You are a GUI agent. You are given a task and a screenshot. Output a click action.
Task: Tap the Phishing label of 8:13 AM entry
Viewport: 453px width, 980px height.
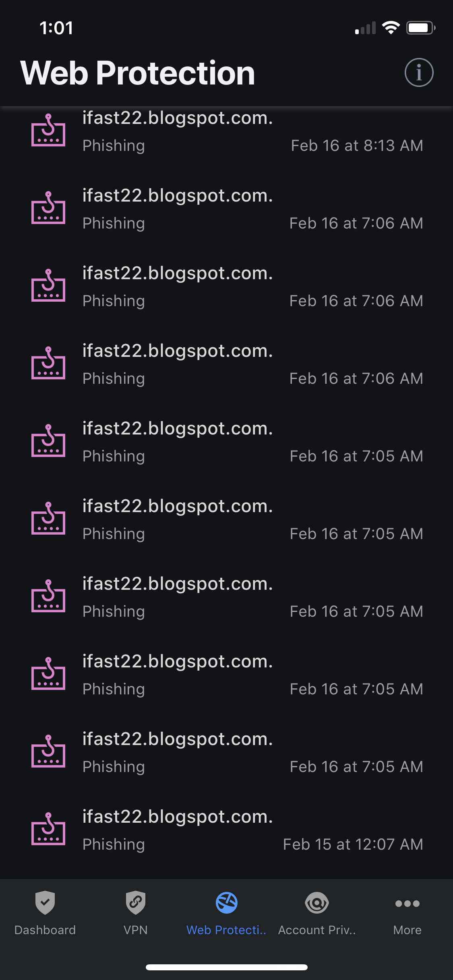tap(114, 146)
